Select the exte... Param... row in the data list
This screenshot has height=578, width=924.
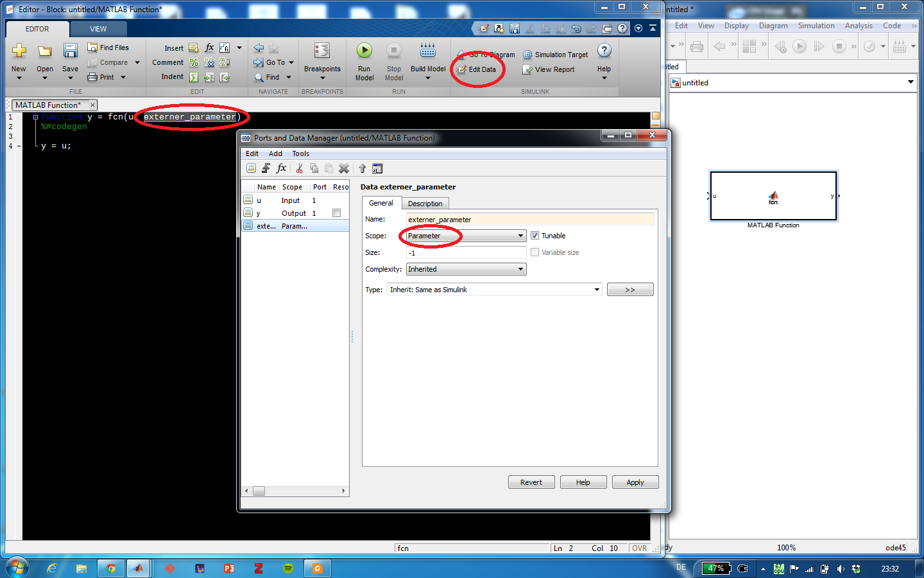295,226
